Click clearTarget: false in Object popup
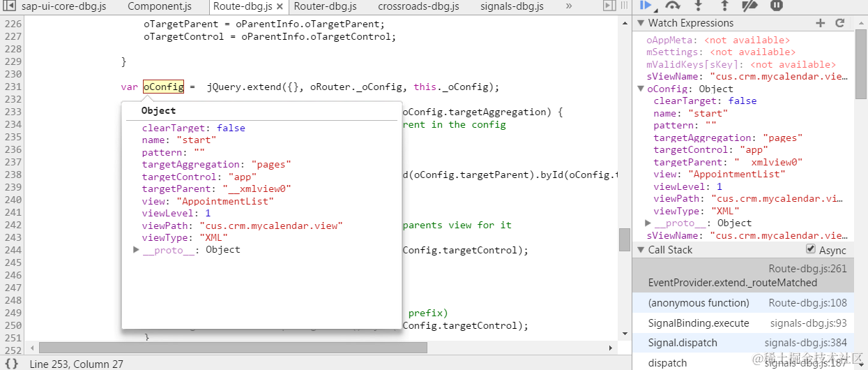The height and width of the screenshot is (370, 868). (194, 128)
